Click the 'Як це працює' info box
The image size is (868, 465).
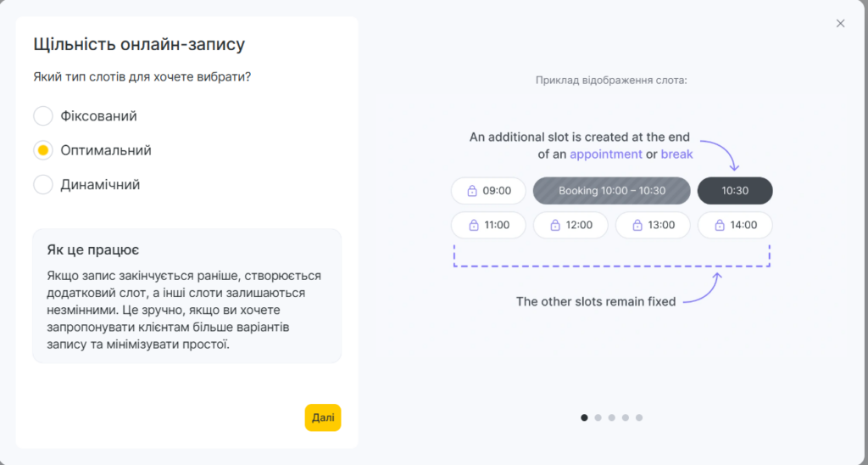pos(187,296)
